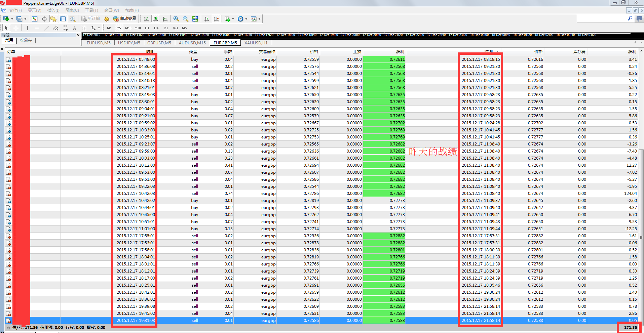The height and width of the screenshot is (333, 644).
Task: Toggle 自动交易 auto trading
Action: [x=125, y=19]
